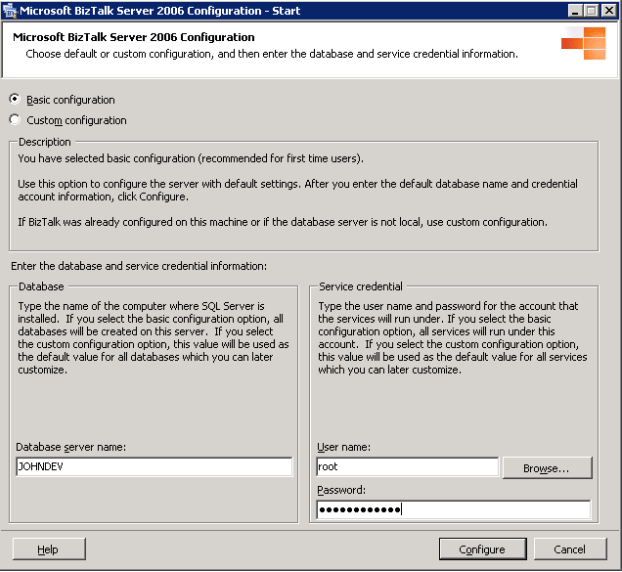
Task: Open Help for BizTalk configuration
Action: click(48, 549)
